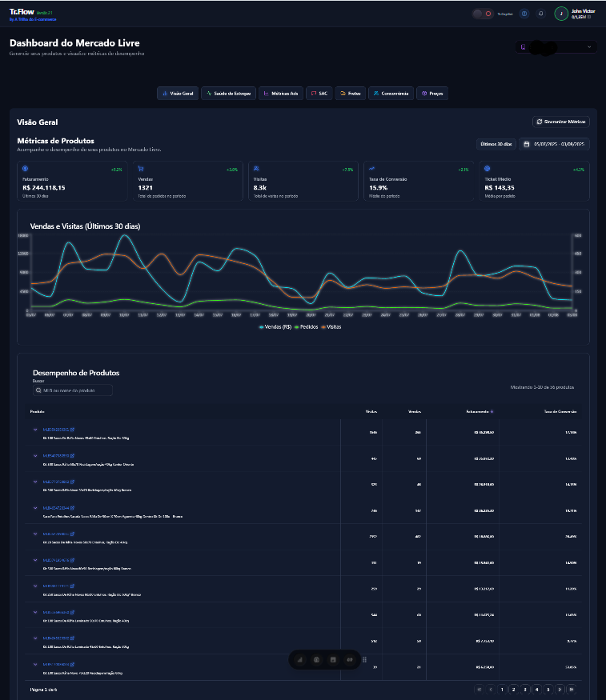Click the calendar icon beside the date range
This screenshot has height=700, width=606.
point(527,144)
